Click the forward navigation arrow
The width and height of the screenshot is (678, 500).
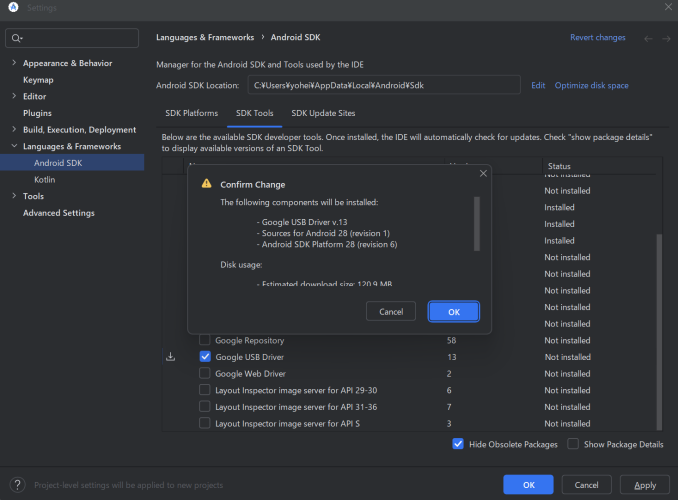666,38
